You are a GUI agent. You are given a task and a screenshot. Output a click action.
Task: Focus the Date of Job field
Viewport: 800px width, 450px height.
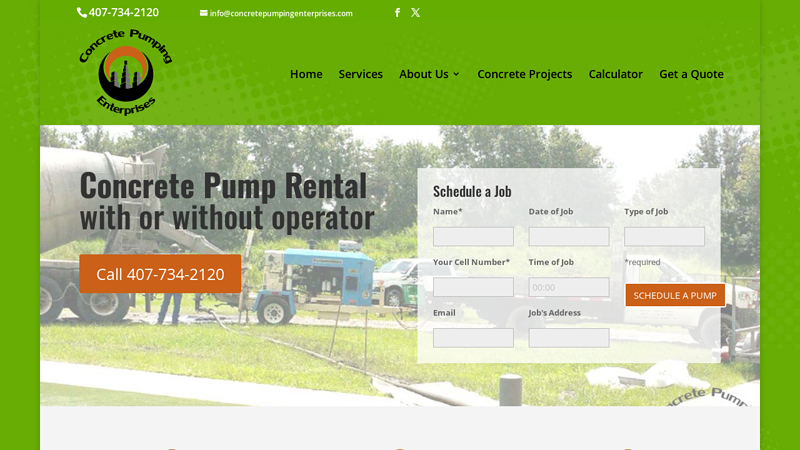pyautogui.click(x=569, y=237)
